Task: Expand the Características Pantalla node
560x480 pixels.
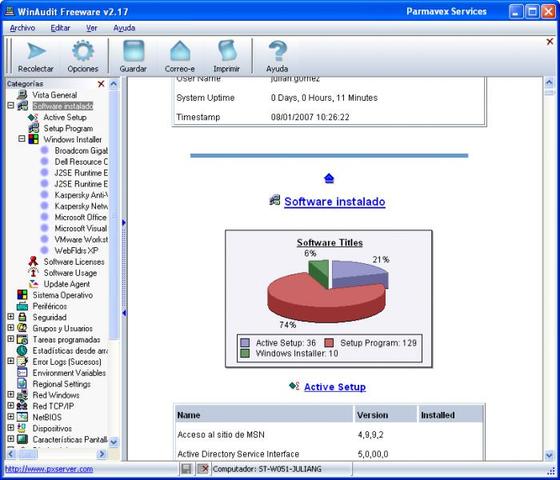Action: [11, 439]
